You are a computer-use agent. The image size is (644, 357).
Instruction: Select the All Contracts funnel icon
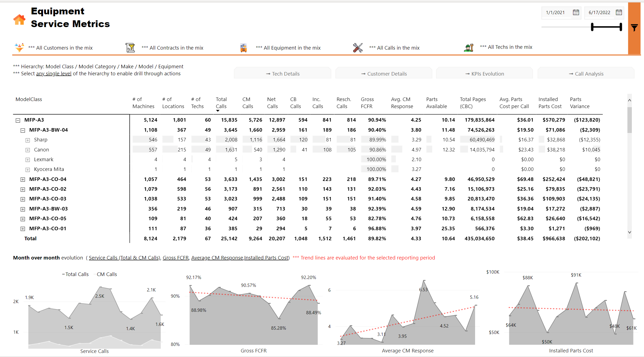130,47
